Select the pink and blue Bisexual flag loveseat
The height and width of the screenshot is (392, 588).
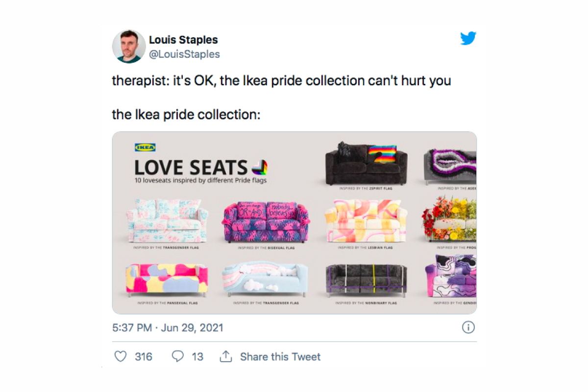coord(266,222)
